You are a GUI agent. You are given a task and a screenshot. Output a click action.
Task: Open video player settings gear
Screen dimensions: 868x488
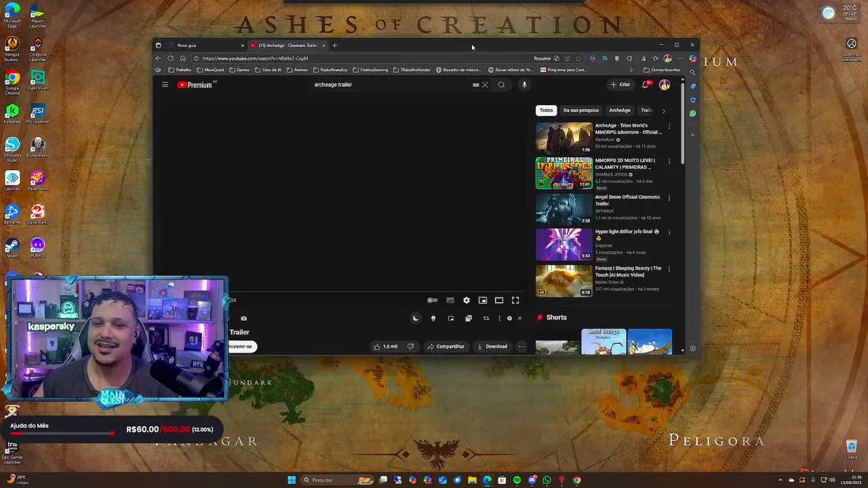[467, 300]
